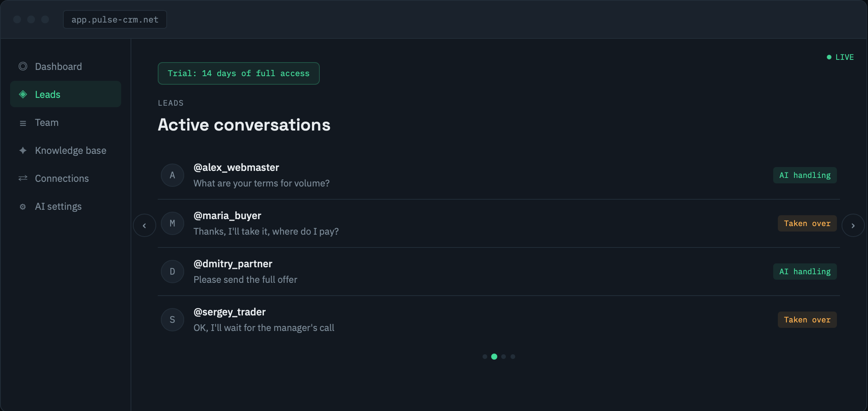Open Knowledge base from the sidebar
868x411 pixels.
point(66,151)
